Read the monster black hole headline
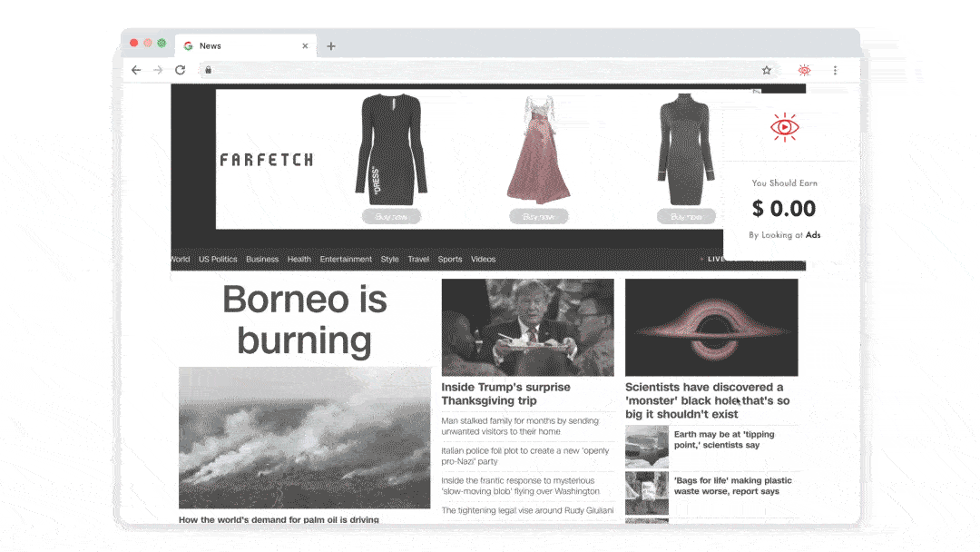 708,400
